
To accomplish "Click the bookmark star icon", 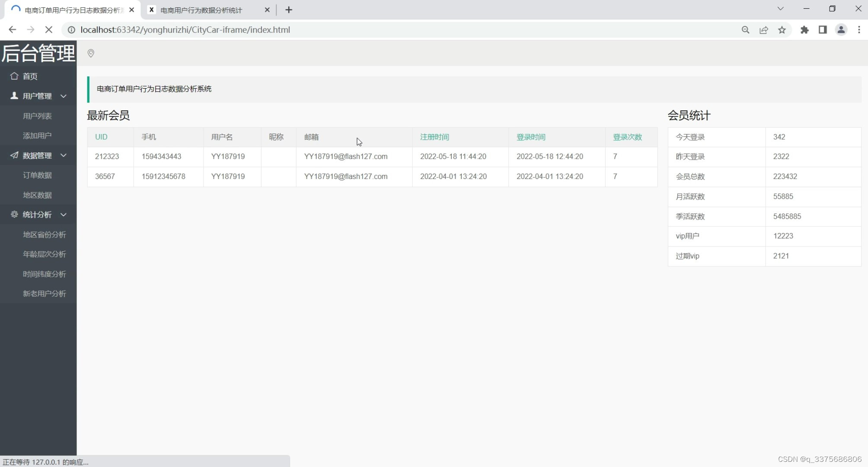I will [782, 30].
